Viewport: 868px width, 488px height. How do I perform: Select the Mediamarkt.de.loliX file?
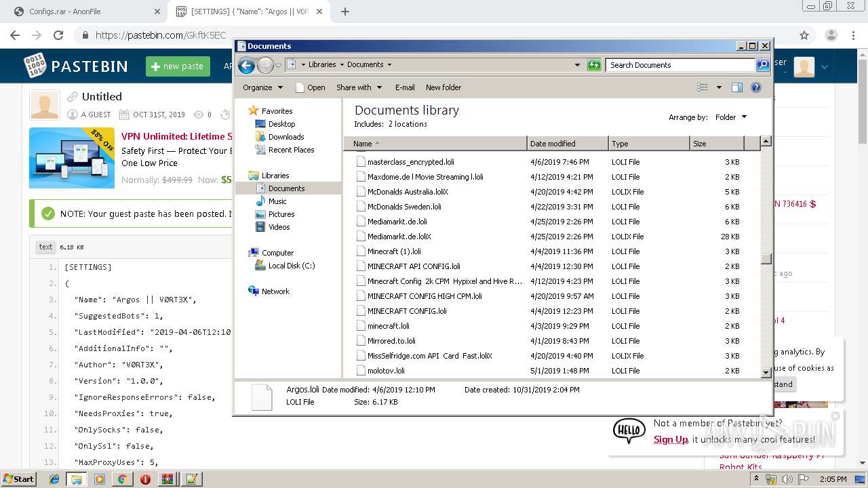(399, 237)
